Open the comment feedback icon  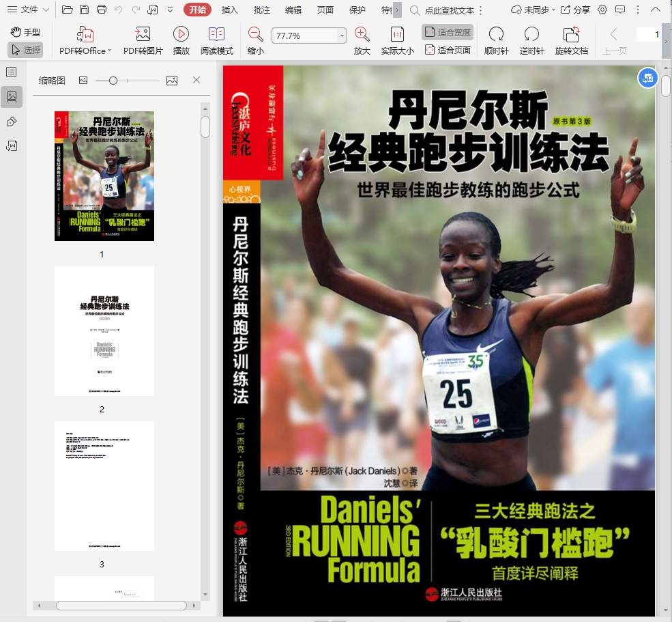[620, 10]
